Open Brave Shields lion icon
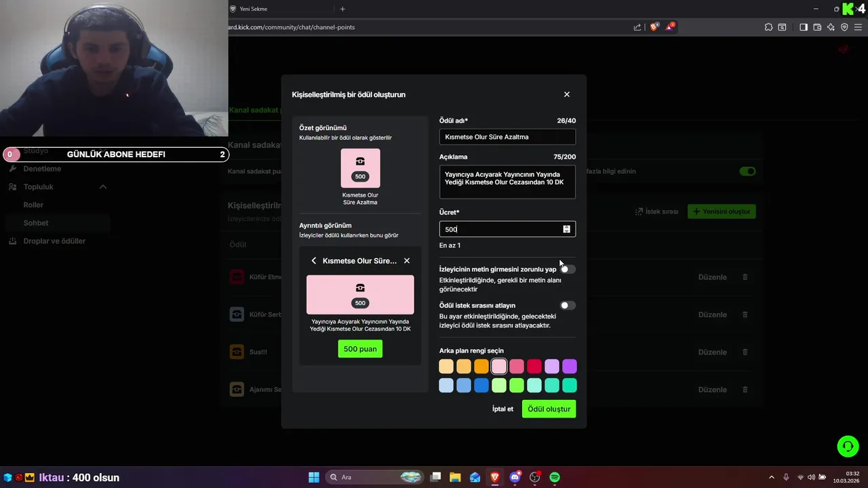The image size is (868, 488). [654, 27]
